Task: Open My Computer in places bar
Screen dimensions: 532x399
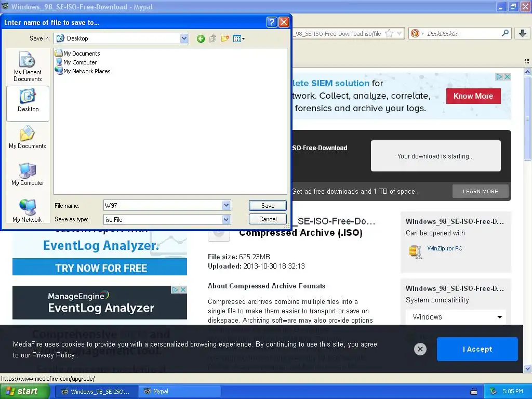Action: click(x=28, y=175)
